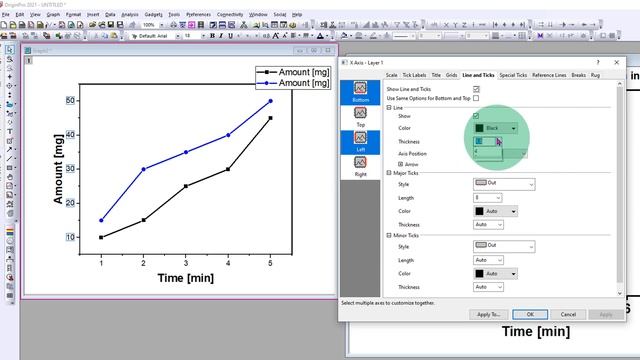Viewport: 640px width, 360px height.
Task: Click the Set as Z column icon
Action: point(464,25)
